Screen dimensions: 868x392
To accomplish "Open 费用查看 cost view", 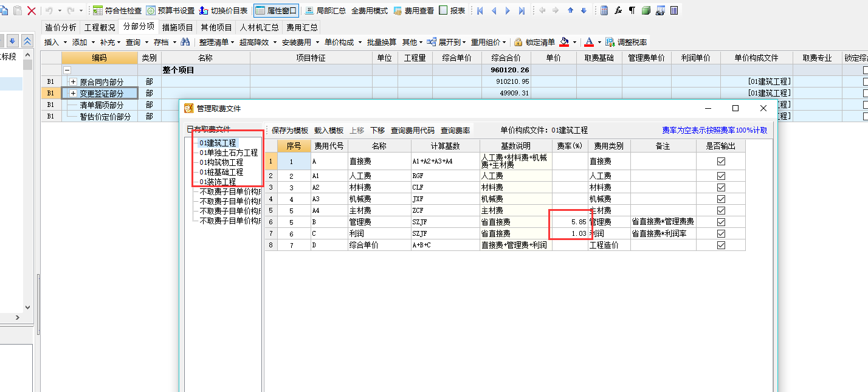I will 413,11.
